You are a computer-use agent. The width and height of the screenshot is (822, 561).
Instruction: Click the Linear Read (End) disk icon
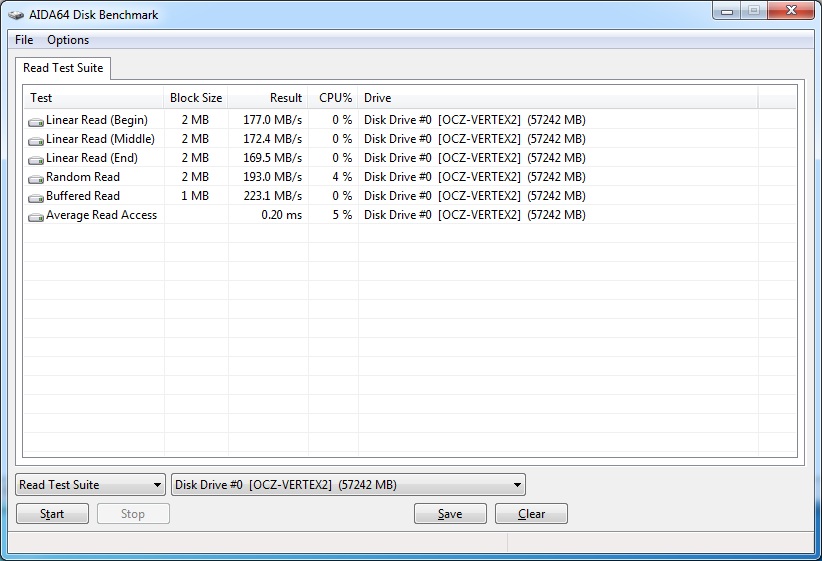point(36,159)
